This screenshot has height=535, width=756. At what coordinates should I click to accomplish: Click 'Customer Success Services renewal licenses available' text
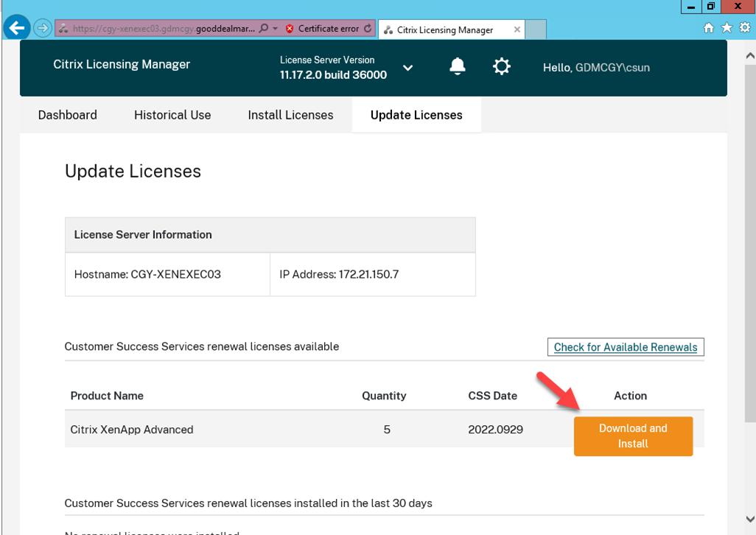point(202,346)
